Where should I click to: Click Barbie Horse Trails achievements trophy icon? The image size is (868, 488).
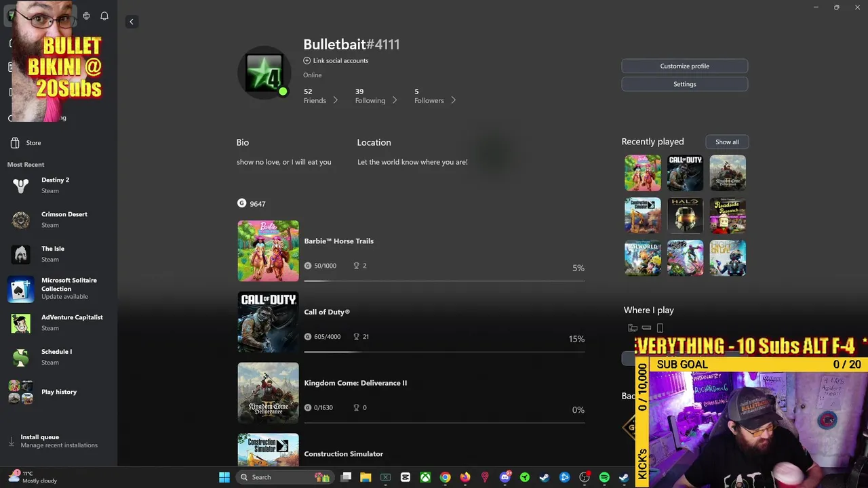tap(356, 266)
